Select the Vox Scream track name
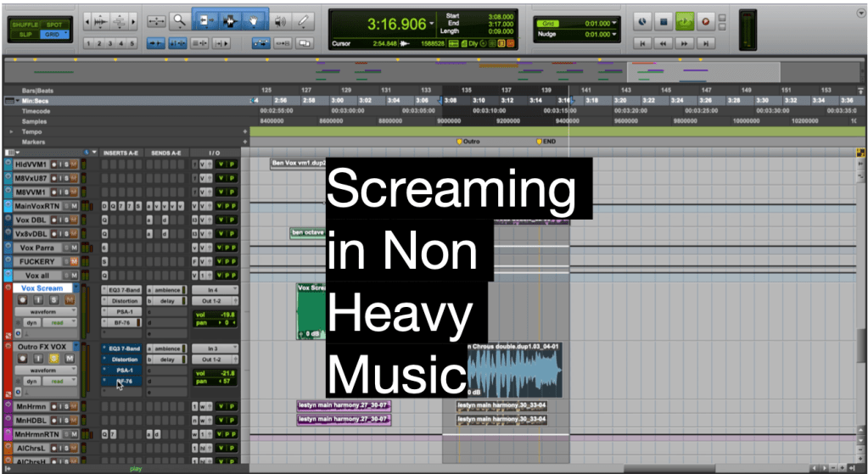The width and height of the screenshot is (868, 474). click(42, 288)
